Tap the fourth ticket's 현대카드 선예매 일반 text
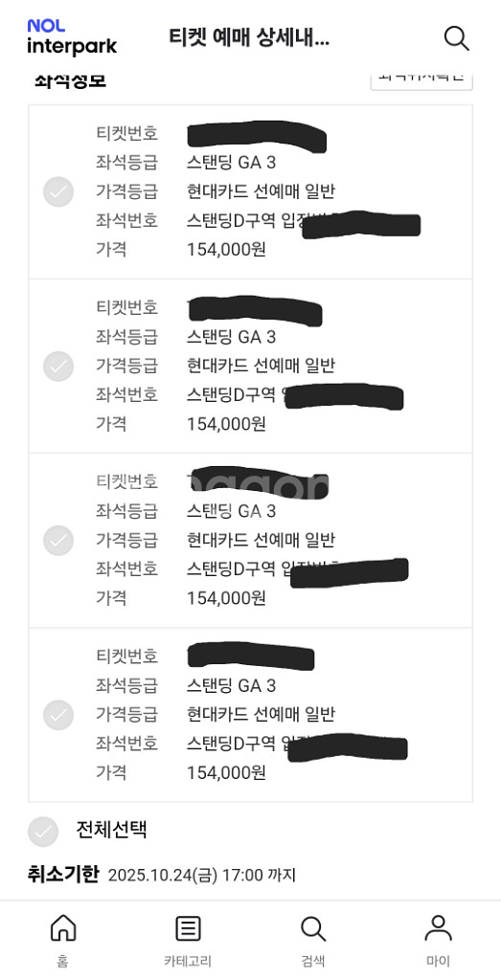Viewport: 501px width, 980px height. (261, 714)
